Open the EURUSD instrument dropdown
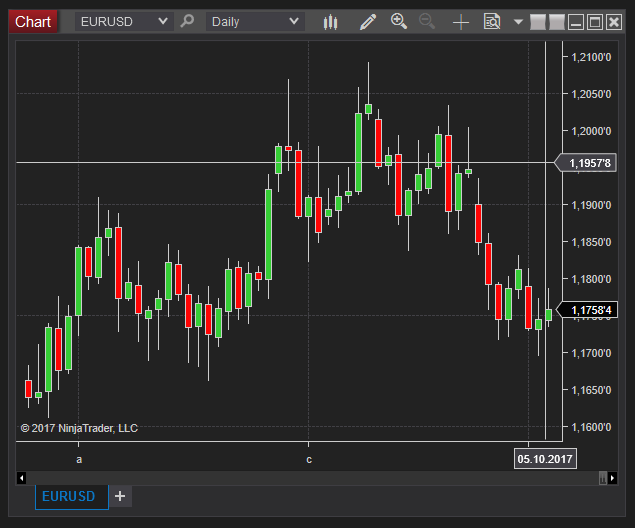The height and width of the screenshot is (528, 635). (124, 21)
